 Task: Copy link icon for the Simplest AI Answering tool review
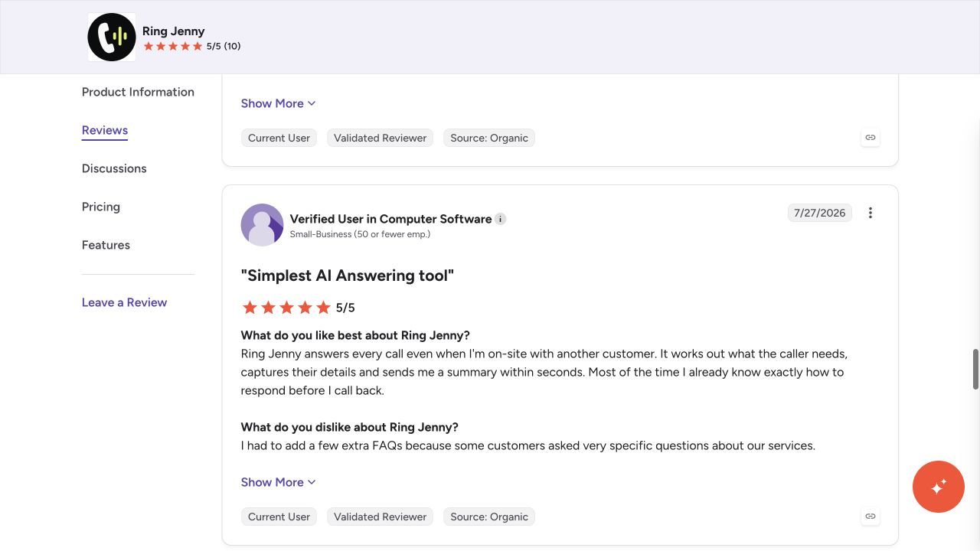pos(871,517)
